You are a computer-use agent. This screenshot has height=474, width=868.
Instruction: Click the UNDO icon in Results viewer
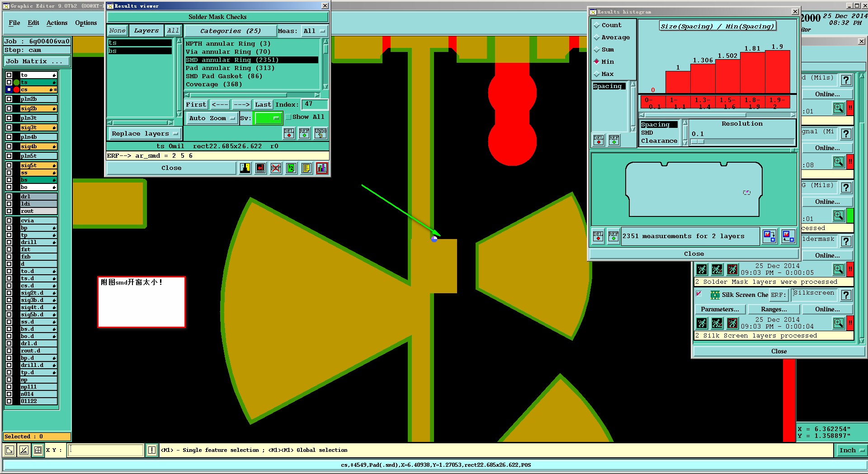point(321,133)
